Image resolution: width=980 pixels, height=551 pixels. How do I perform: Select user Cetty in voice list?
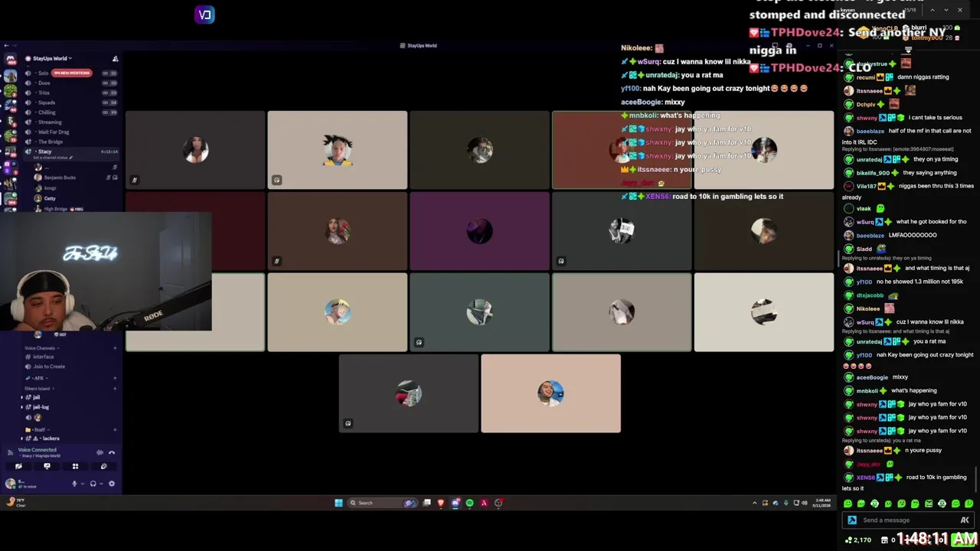(51, 198)
